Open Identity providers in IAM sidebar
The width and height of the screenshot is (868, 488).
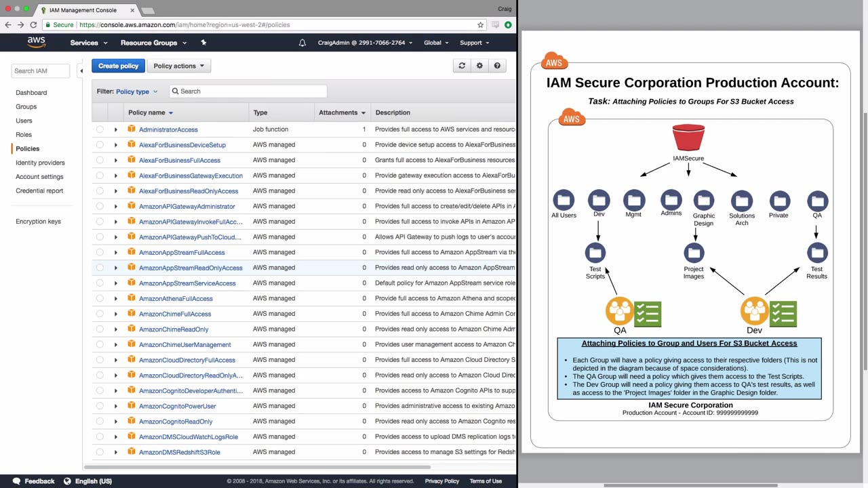point(40,163)
